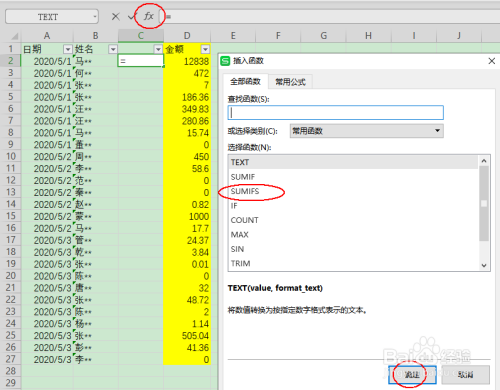Click the 金额 header cell
This screenshot has height=390, width=500.
pyautogui.click(x=187, y=49)
